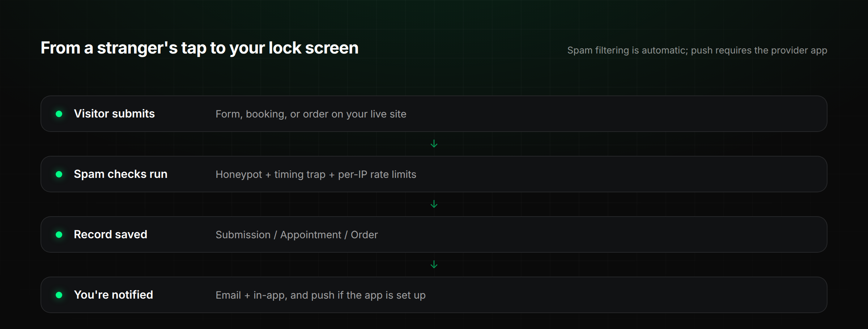Click the down arrow below Visitor submits card

(x=434, y=144)
